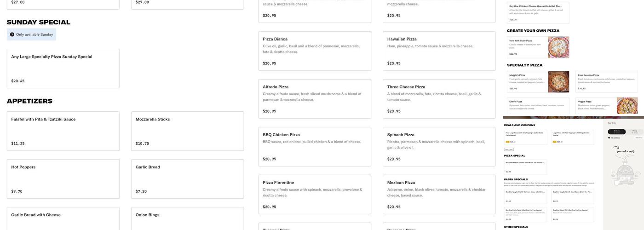The image size is (644, 230).
Task: Open the Veggie Pizza photo
Action: [x=627, y=106]
